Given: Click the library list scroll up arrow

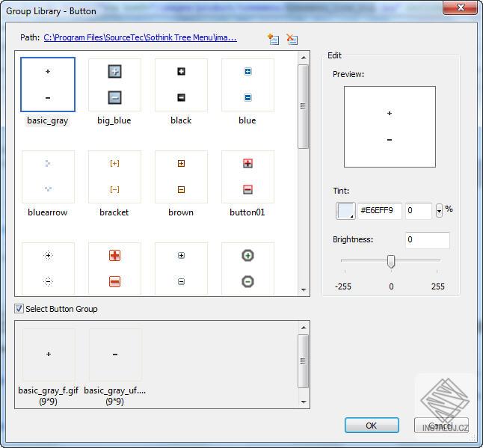Looking at the screenshot, I should click(x=304, y=58).
